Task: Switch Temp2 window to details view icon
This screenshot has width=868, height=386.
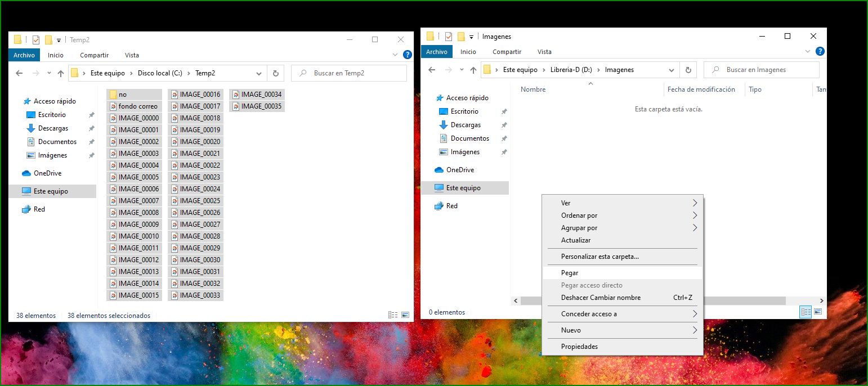Action: click(393, 315)
